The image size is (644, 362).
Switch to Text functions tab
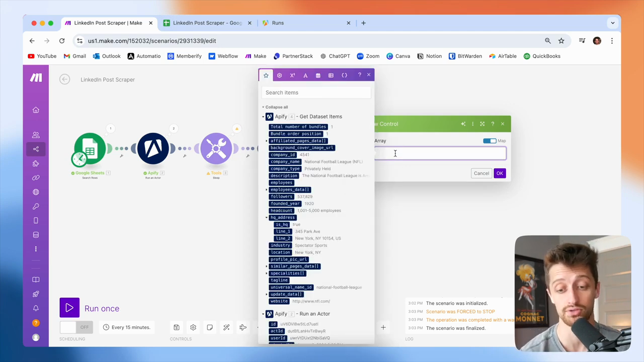[305, 75]
